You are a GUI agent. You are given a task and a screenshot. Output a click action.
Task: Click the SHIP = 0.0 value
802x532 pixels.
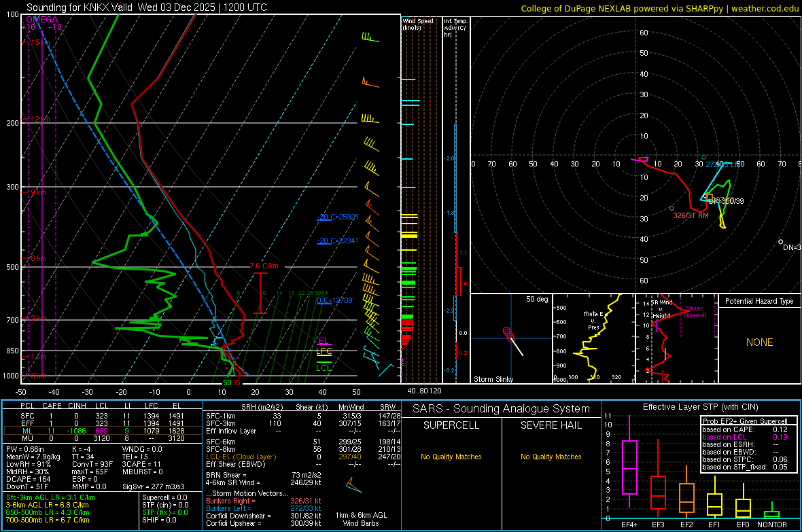tap(159, 520)
